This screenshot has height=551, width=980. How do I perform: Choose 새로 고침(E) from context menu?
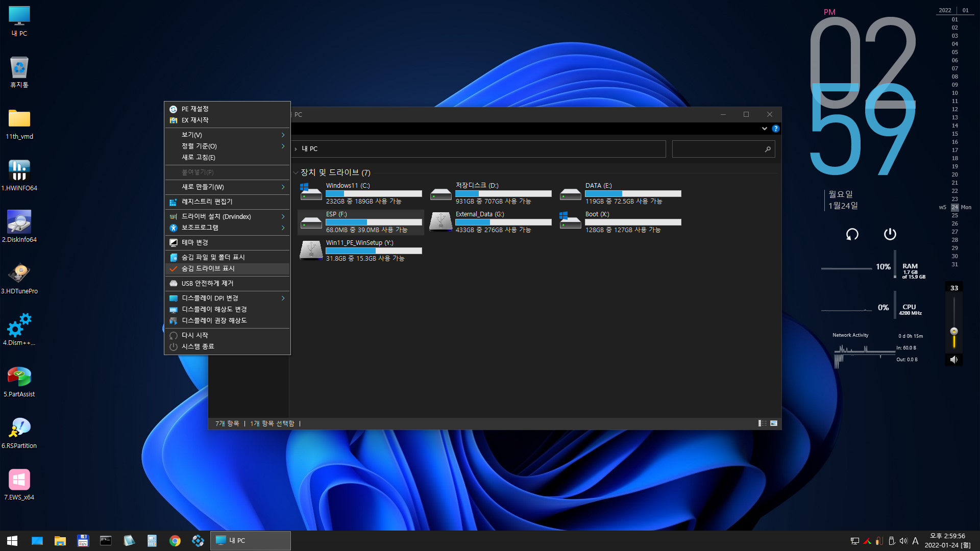(x=228, y=157)
